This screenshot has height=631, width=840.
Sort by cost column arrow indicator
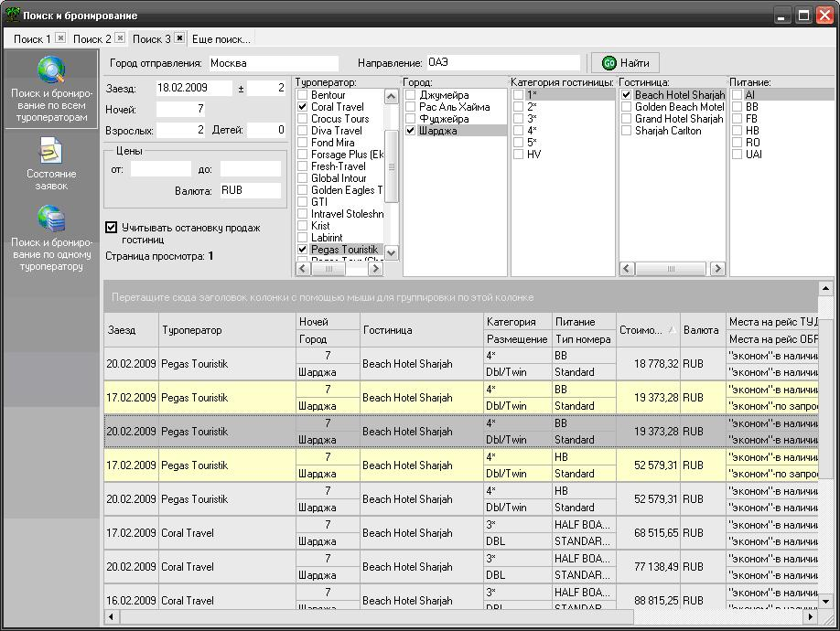pyautogui.click(x=673, y=330)
